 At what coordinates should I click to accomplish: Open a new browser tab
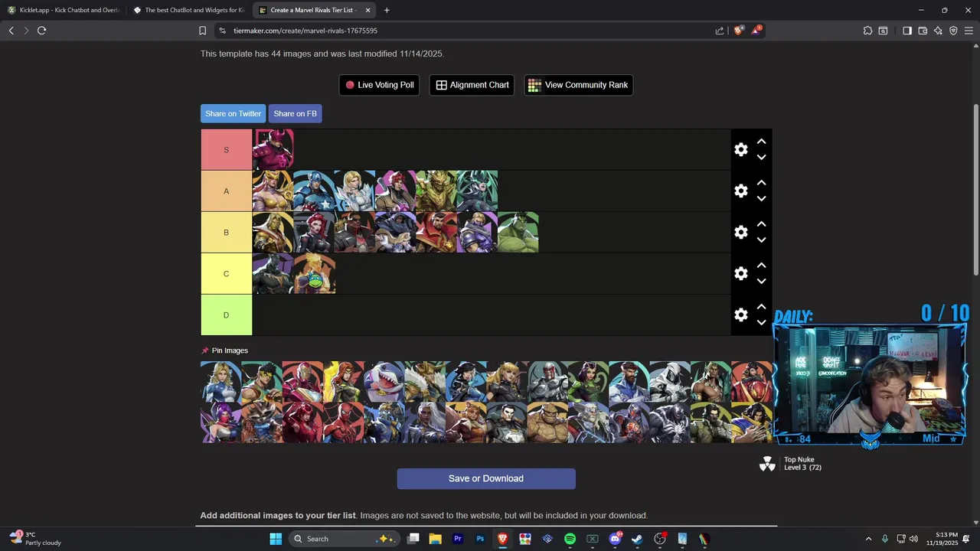[x=387, y=10]
